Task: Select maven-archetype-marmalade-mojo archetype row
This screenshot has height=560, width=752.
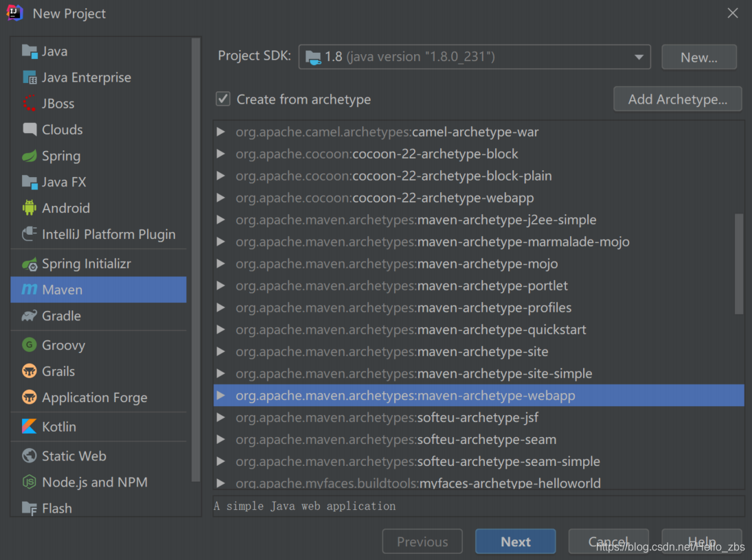Action: click(x=479, y=242)
